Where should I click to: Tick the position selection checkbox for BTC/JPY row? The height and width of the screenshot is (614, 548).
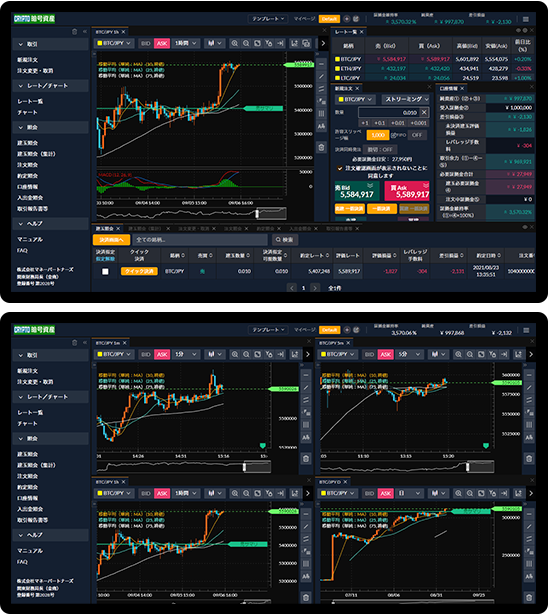pos(105,271)
